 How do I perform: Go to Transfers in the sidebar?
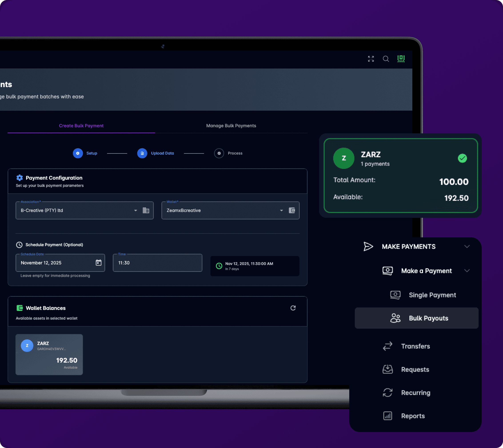tap(415, 346)
